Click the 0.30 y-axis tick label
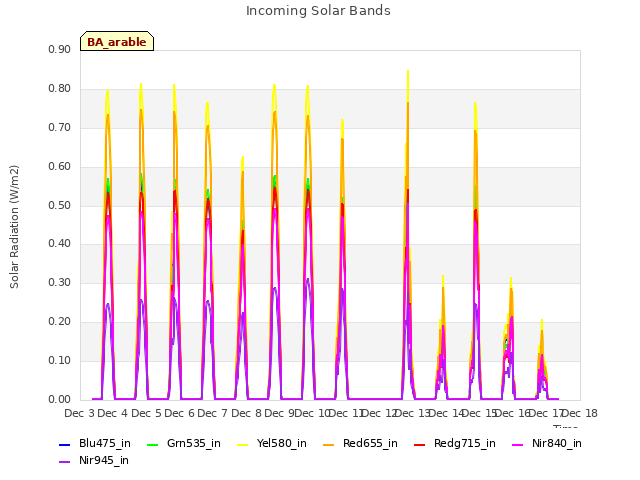The height and width of the screenshot is (480, 640). [x=60, y=282]
